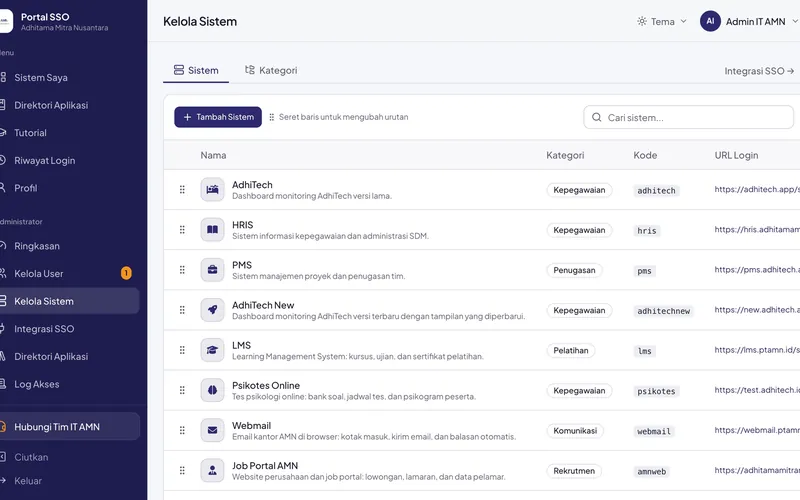
Task: Click the AdhiTech New rocket icon
Action: click(212, 310)
